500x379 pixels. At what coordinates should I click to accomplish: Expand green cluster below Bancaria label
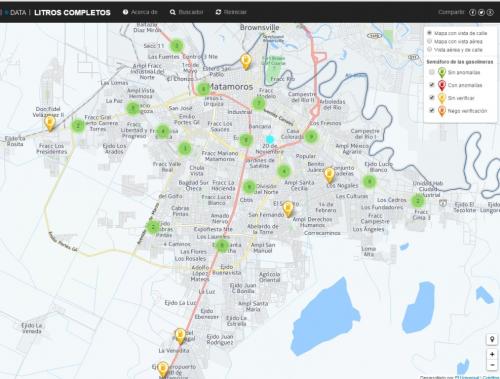pyautogui.click(x=246, y=140)
